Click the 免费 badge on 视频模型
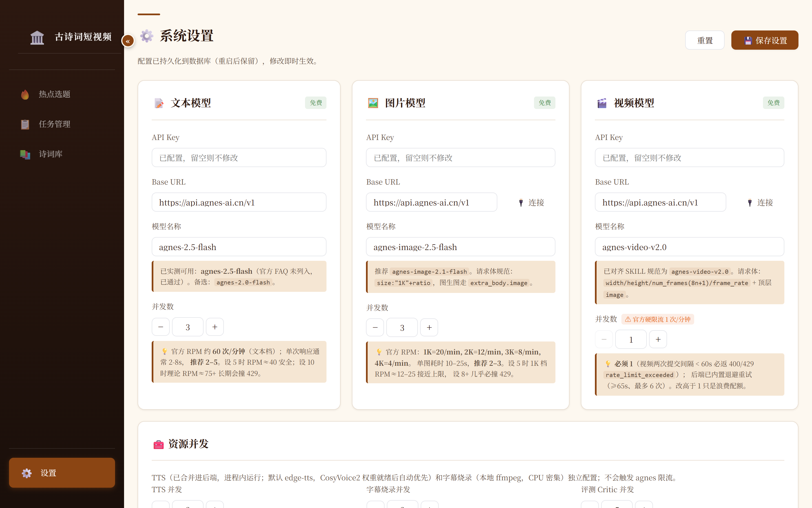Image resolution: width=812 pixels, height=508 pixels. point(773,103)
